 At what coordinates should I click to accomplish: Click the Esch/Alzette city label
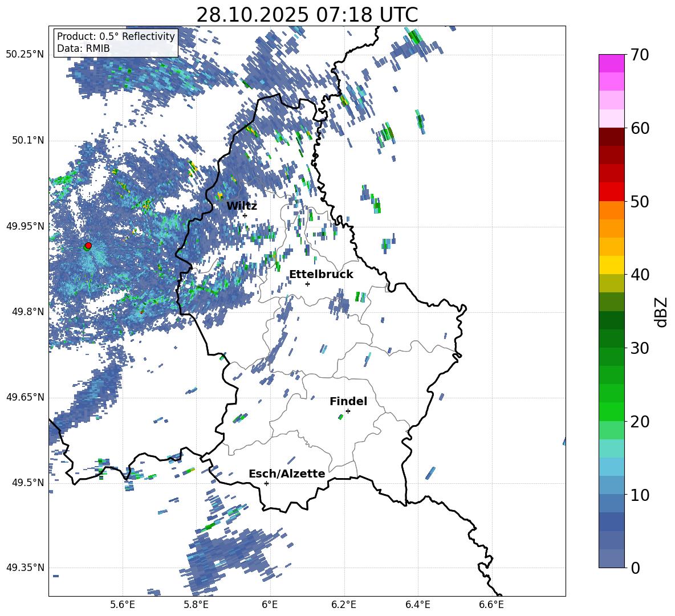point(287,474)
